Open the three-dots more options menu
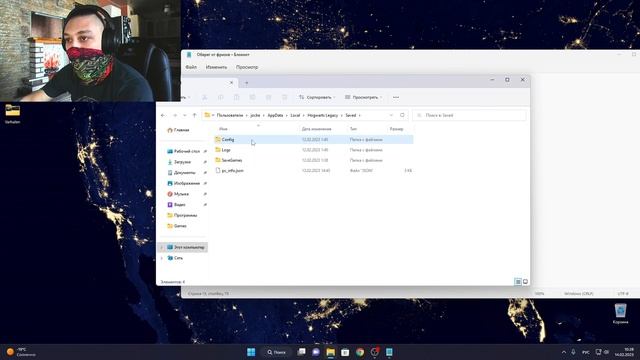 pyautogui.click(x=396, y=97)
